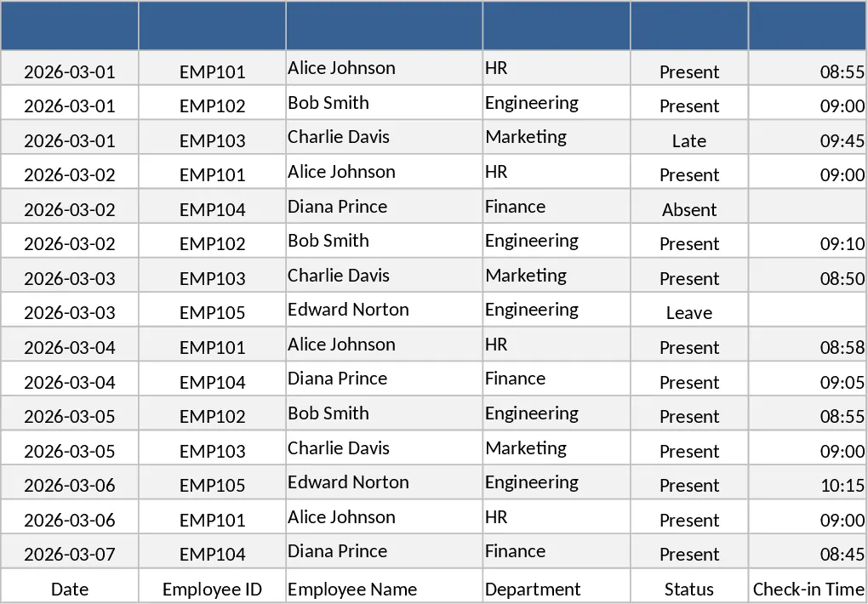This screenshot has height=604, width=868.
Task: Select the Finance cell dated 2026-03-04
Action: (x=557, y=379)
